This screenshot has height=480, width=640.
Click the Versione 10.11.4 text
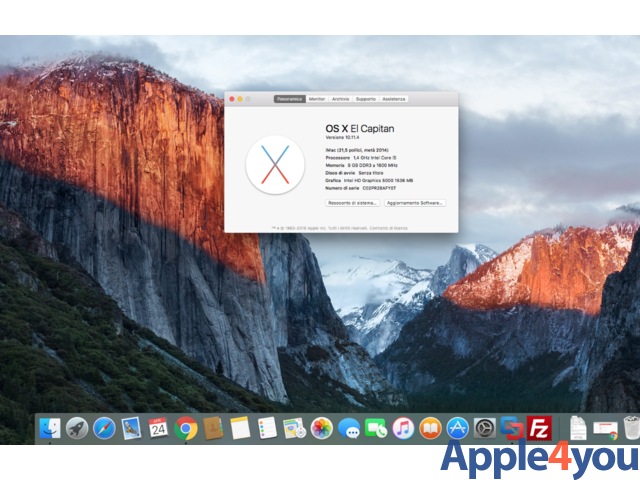tap(342, 138)
